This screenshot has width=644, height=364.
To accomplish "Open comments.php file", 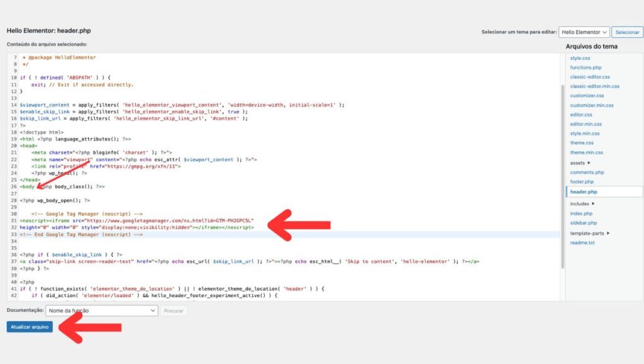I will [x=587, y=173].
